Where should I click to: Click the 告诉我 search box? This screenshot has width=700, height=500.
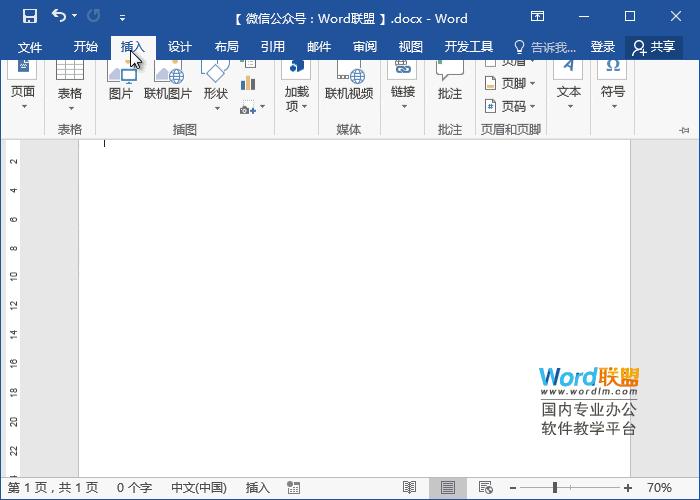click(x=545, y=47)
